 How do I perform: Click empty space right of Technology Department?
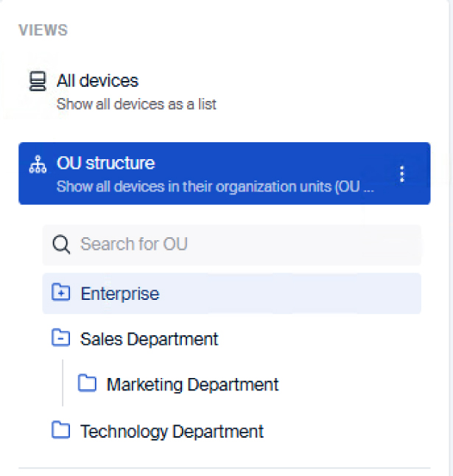339,430
